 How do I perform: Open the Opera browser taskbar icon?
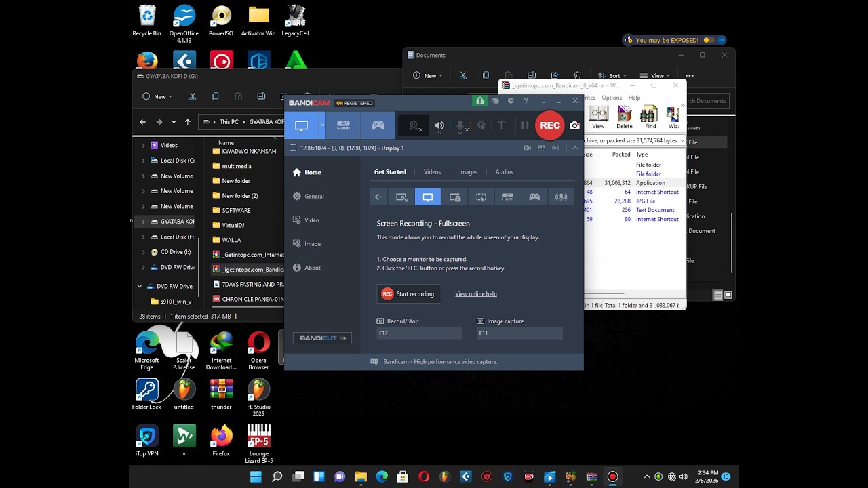[424, 476]
